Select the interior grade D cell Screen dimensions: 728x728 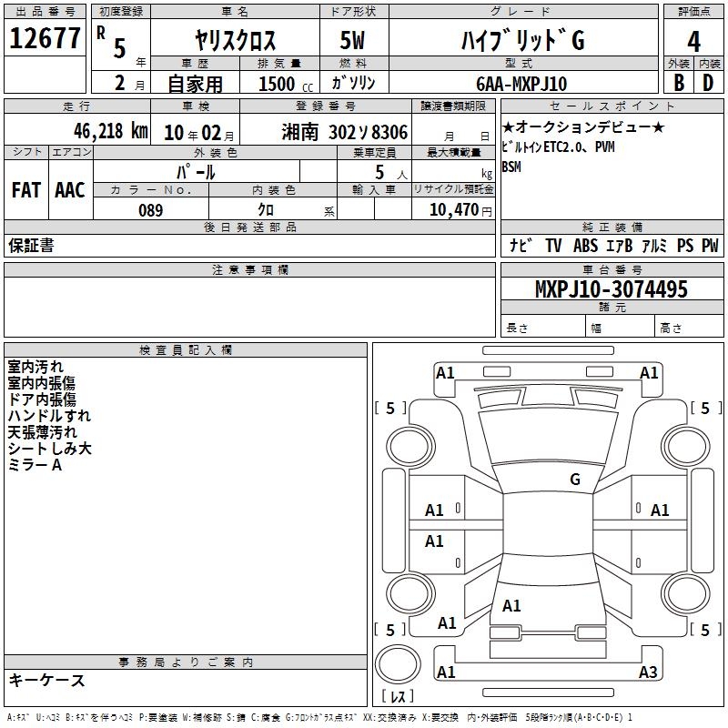(708, 83)
